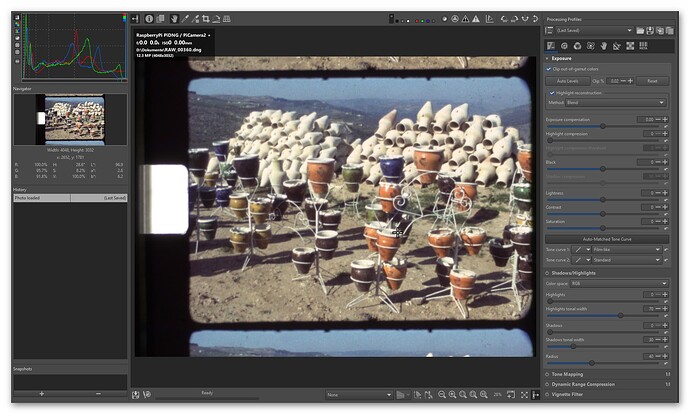This screenshot has width=690, height=414.
Task: Expand the Dynamic Range Compression section
Action: [x=583, y=384]
